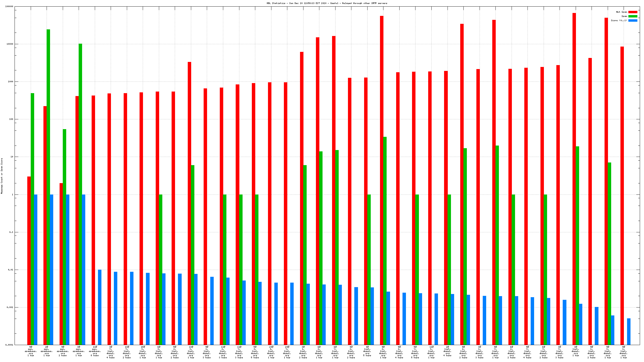This screenshot has height=362, width=644.
Task: Click the red Not Spam legend swatch
Action: click(x=633, y=12)
